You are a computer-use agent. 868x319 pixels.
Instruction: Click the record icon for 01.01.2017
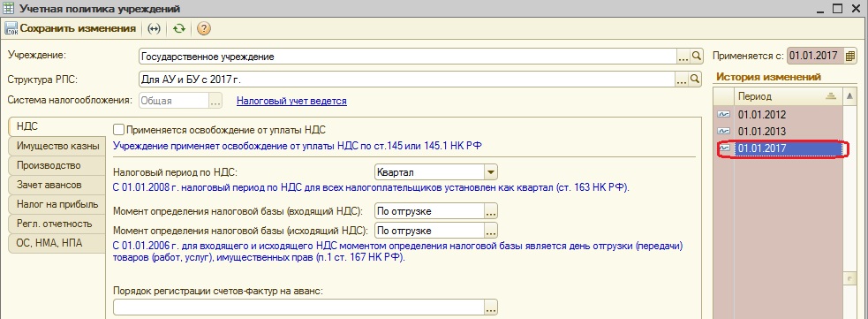724,148
